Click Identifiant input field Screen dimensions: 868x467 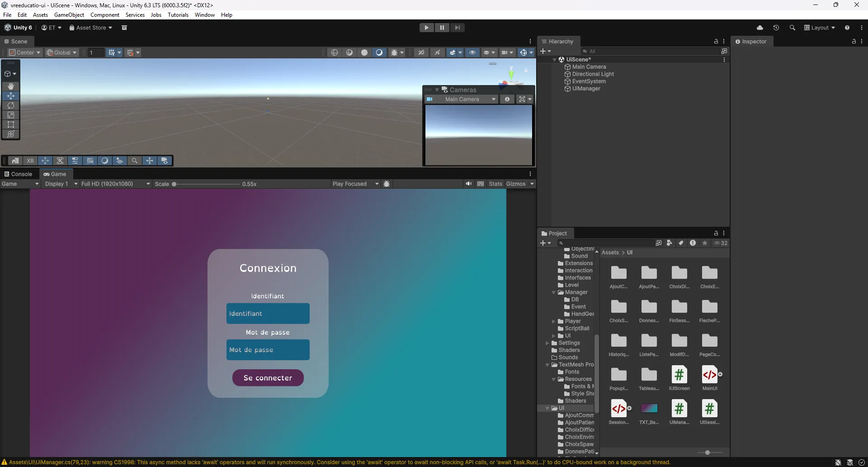pos(268,314)
